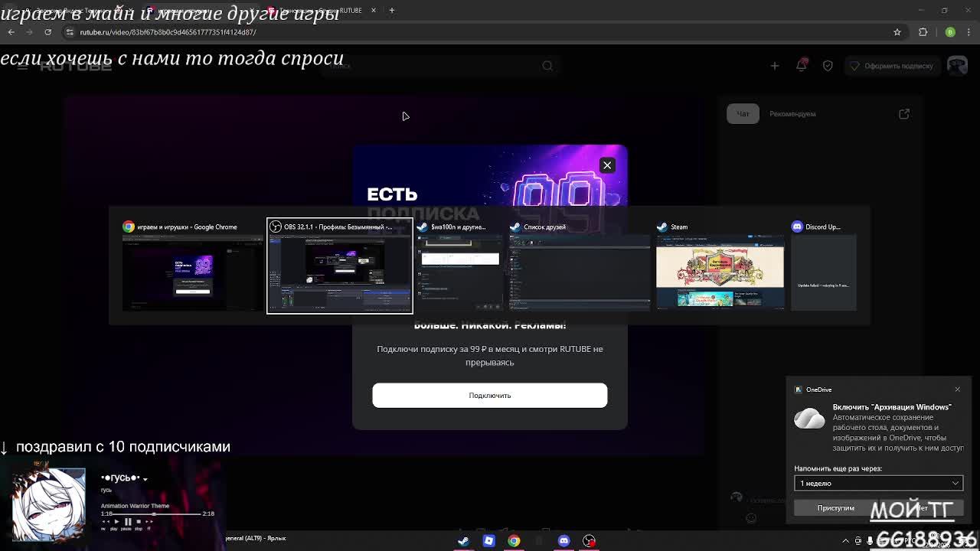This screenshot has height=551, width=980.
Task: Fast forward the music widget track
Action: (148, 522)
